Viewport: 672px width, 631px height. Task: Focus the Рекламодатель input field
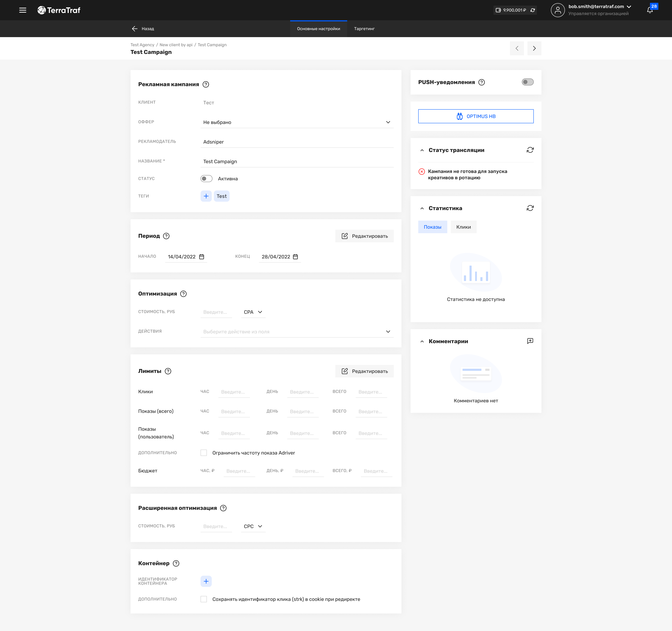click(x=297, y=142)
